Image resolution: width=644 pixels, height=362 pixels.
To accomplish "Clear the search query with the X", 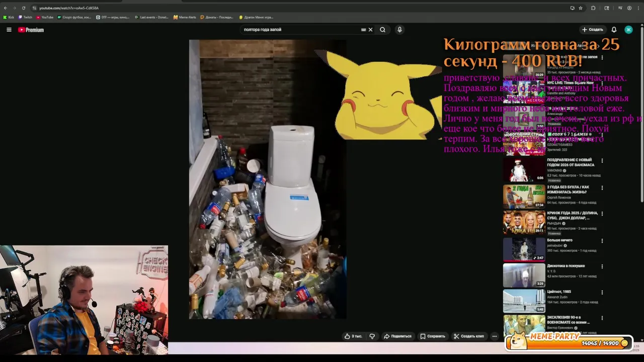I will pyautogui.click(x=371, y=30).
